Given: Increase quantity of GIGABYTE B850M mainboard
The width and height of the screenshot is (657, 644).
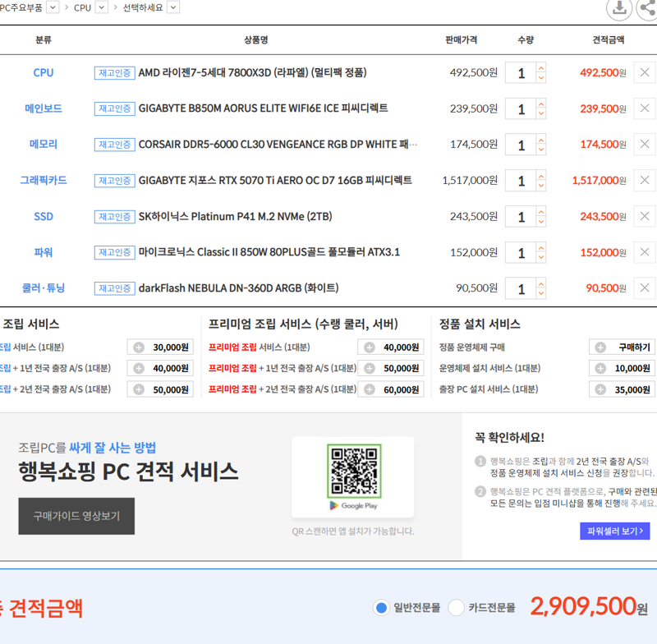Looking at the screenshot, I should point(541,103).
